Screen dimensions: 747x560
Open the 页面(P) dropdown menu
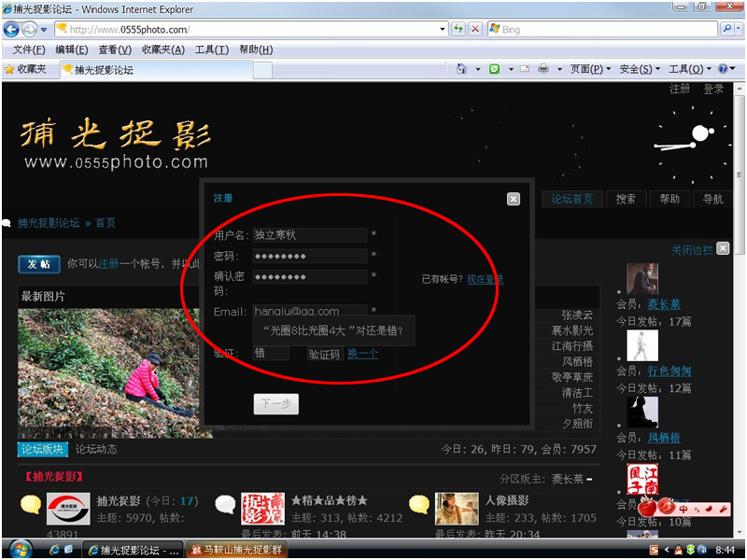(590, 69)
